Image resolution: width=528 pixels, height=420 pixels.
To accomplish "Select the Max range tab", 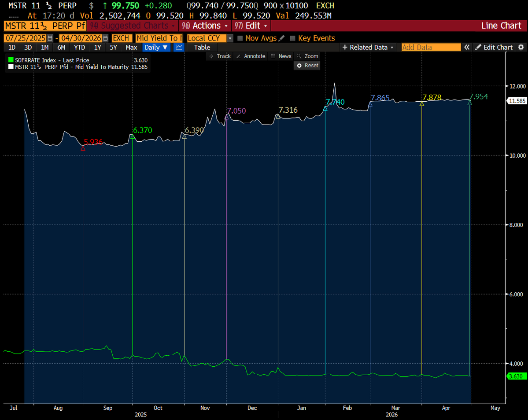I will point(131,48).
